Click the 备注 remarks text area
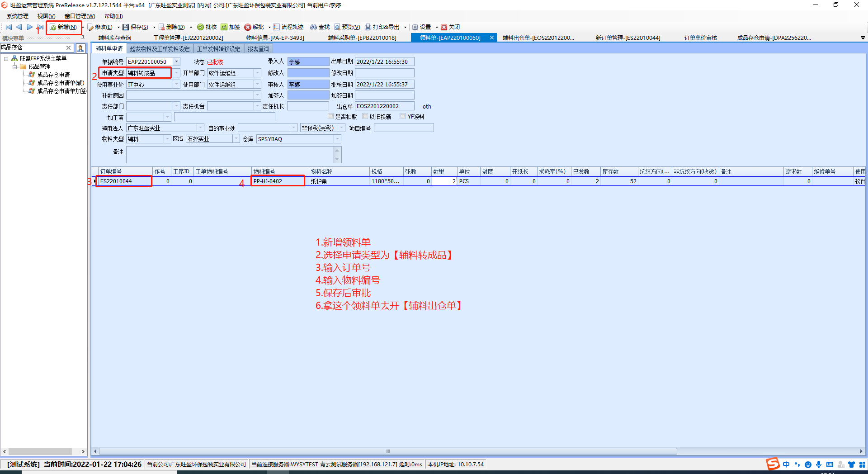Image resolution: width=868 pixels, height=474 pixels. (x=231, y=155)
